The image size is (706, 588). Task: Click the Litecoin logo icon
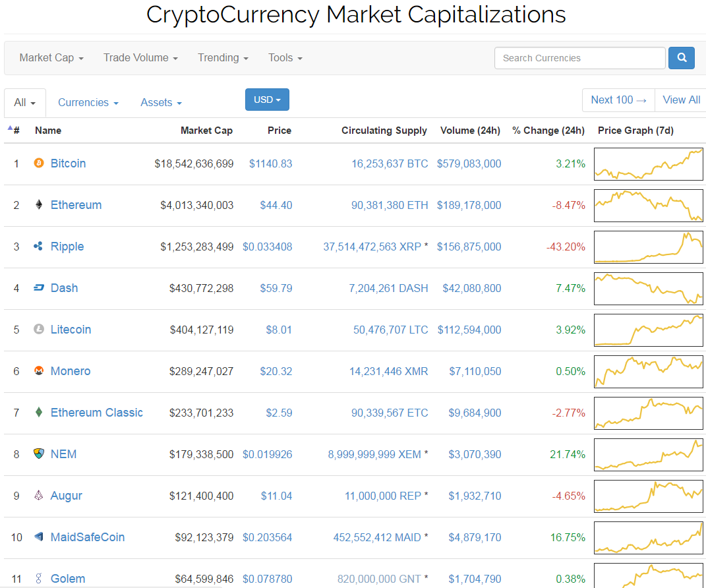tap(39, 329)
